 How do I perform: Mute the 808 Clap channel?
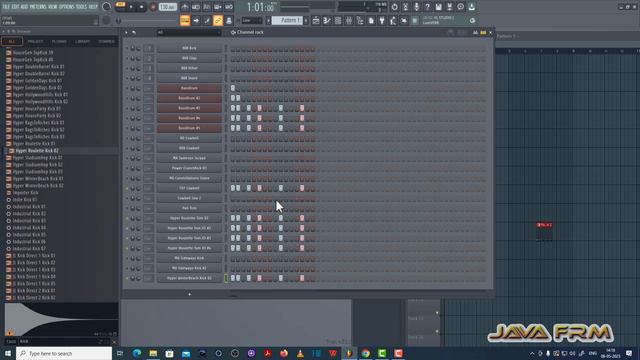[x=127, y=58]
